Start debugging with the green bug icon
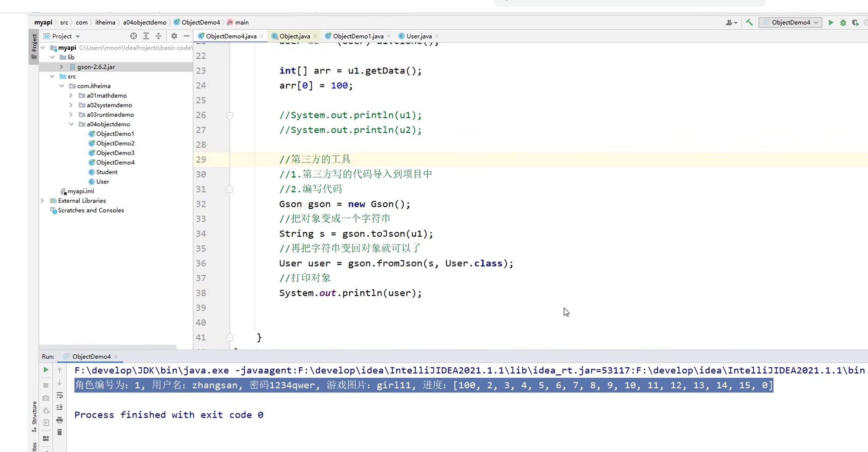The width and height of the screenshot is (868, 452). [843, 23]
